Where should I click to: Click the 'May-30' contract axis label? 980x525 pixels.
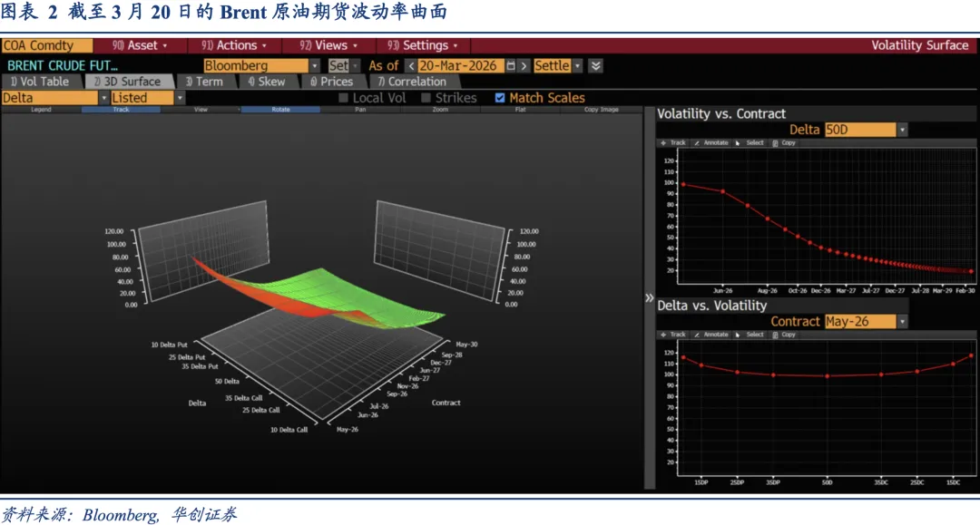coord(467,344)
